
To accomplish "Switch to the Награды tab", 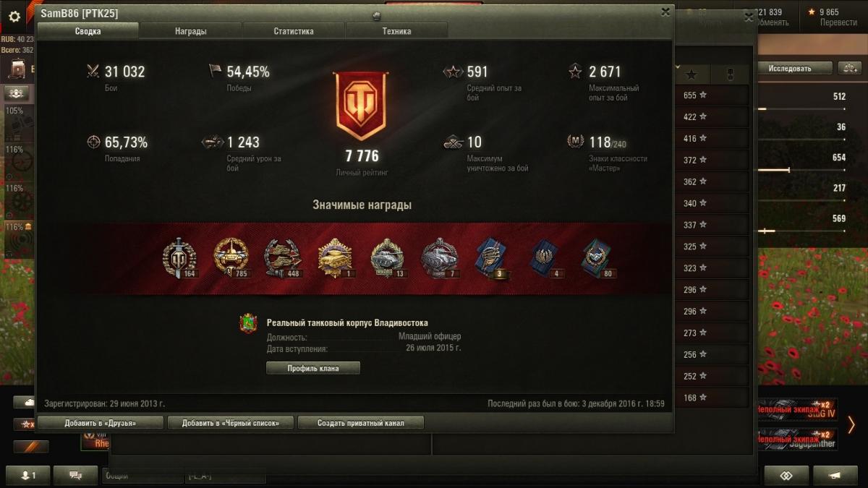I will click(190, 31).
